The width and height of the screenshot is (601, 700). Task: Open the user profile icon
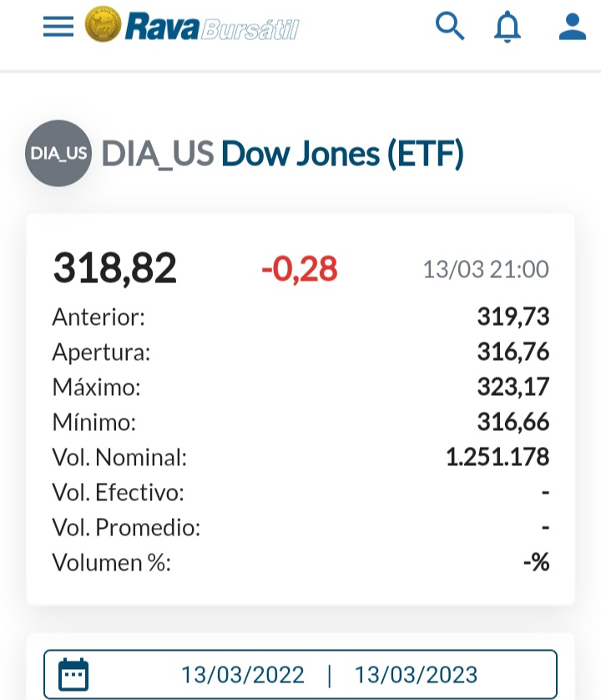pyautogui.click(x=573, y=27)
